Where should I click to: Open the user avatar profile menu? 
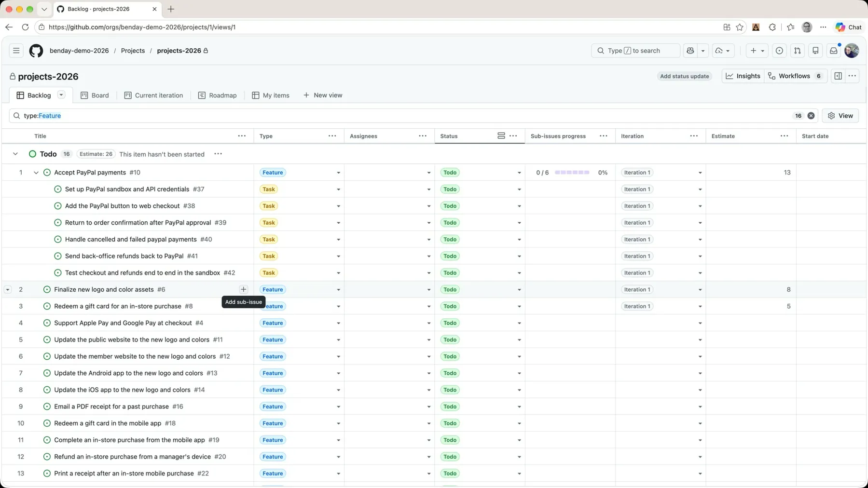852,51
